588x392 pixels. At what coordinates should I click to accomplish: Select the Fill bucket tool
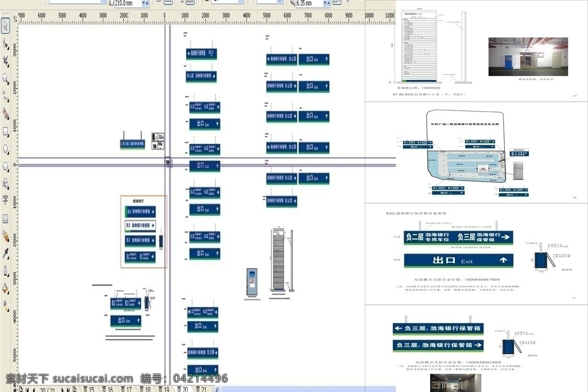click(x=5, y=289)
